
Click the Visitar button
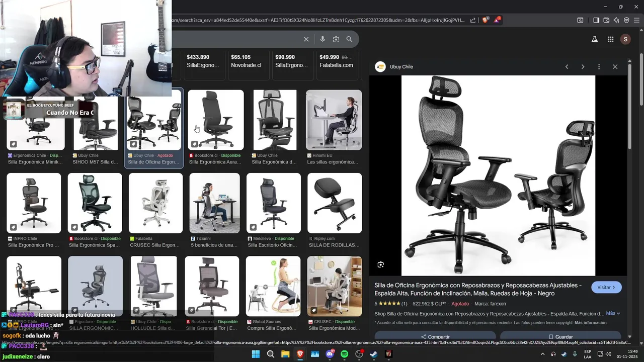pos(606,287)
